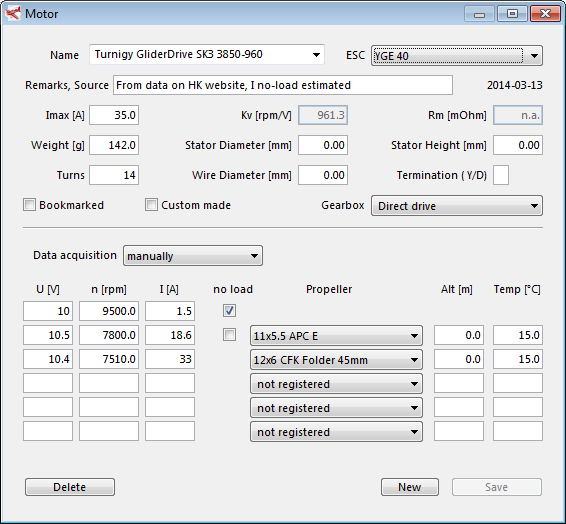
Task: Click the current field containing 33
Action: click(x=170, y=359)
